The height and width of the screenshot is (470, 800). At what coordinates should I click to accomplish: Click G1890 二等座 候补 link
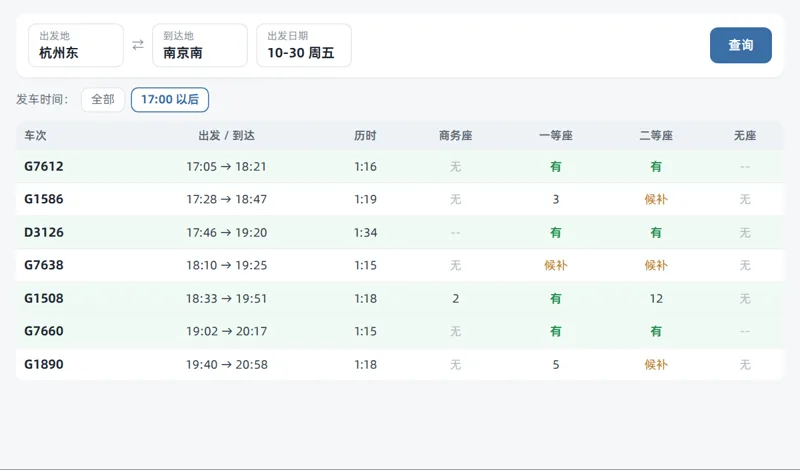click(656, 364)
